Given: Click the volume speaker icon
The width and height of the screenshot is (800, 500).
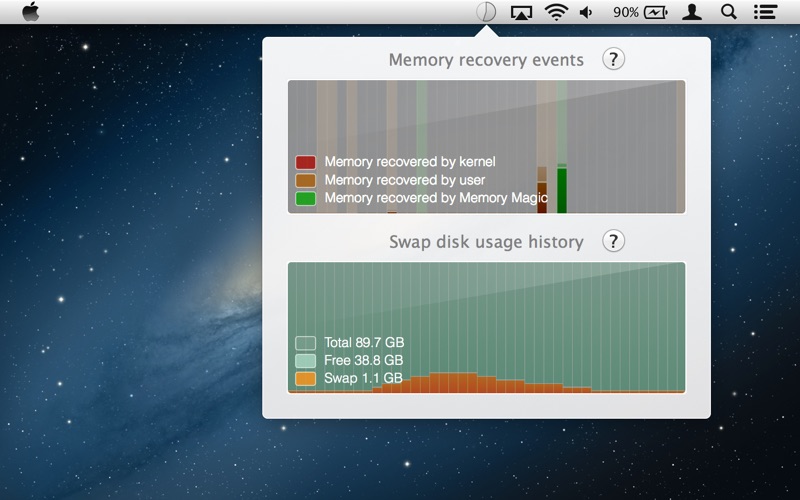Looking at the screenshot, I should tap(586, 12).
